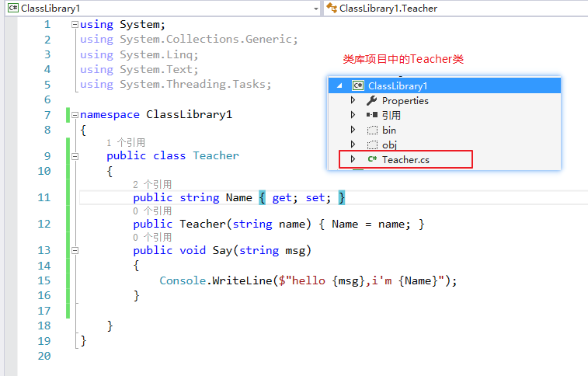
Task: Open the '1 个引用' CodeLens above Teacher class
Action: point(126,143)
